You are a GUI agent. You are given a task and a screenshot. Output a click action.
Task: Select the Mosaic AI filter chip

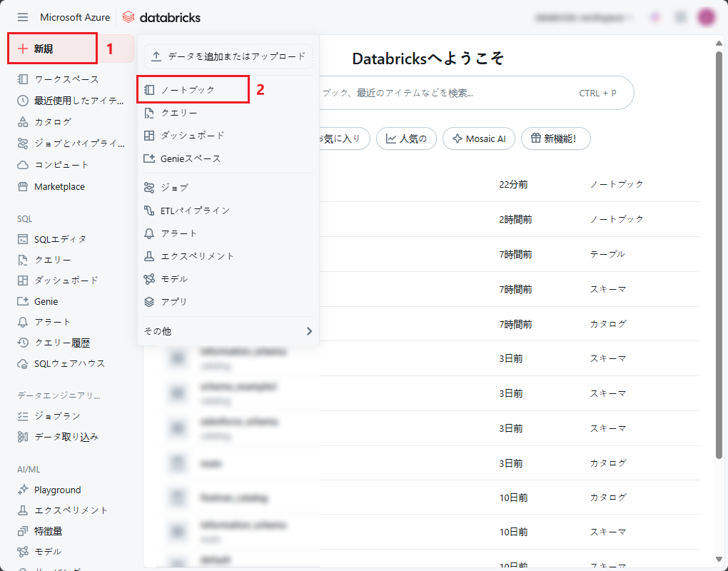click(479, 138)
